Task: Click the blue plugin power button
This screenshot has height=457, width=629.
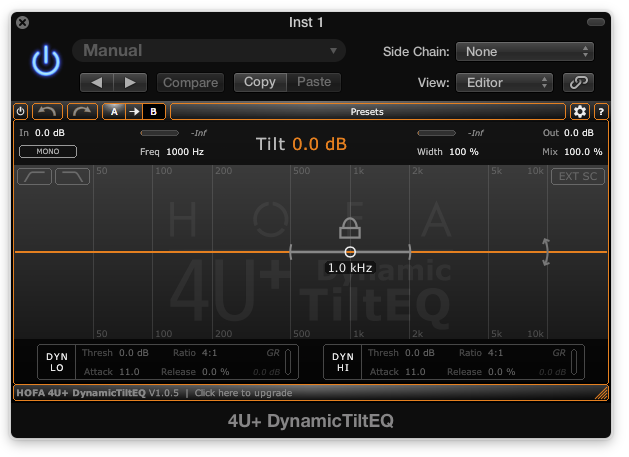Action: (46, 62)
